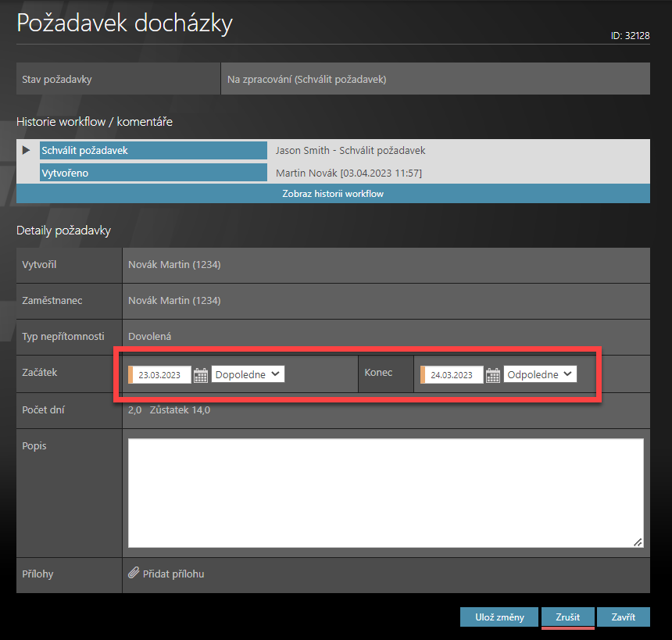
Task: Expand the Schválit požadavek history row arrow
Action: point(27,150)
